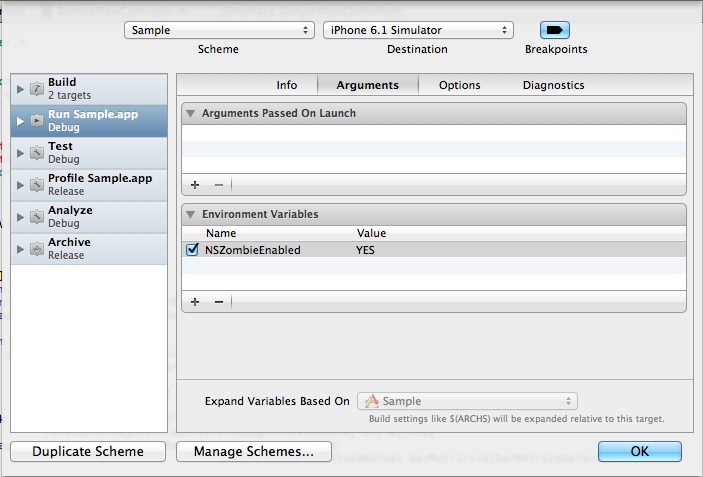Open Expand Variables Based On dropdown

pos(467,401)
